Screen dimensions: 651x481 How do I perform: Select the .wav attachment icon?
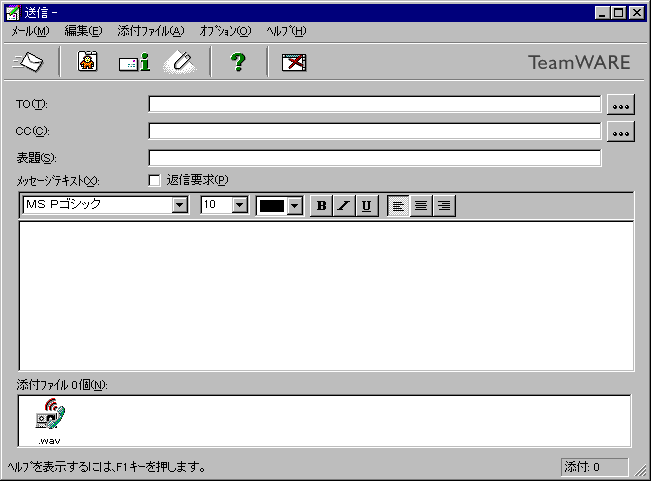pyautogui.click(x=50, y=421)
